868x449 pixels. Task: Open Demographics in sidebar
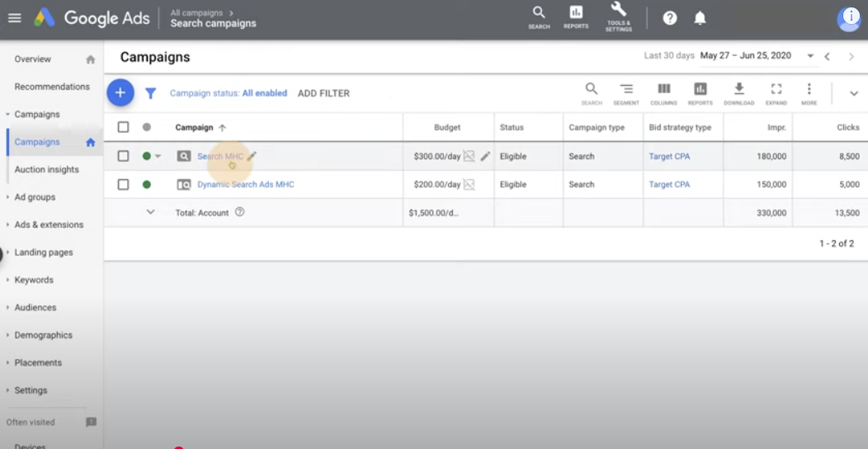[43, 335]
